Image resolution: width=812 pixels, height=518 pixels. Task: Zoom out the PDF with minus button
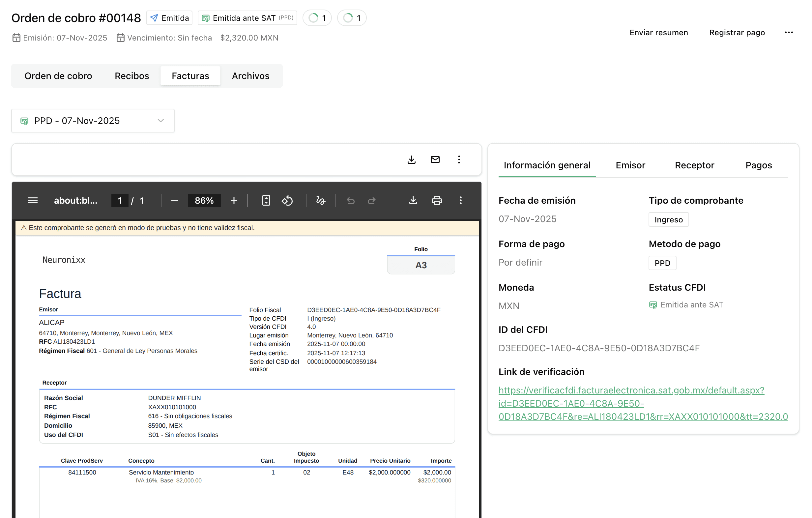coord(174,201)
